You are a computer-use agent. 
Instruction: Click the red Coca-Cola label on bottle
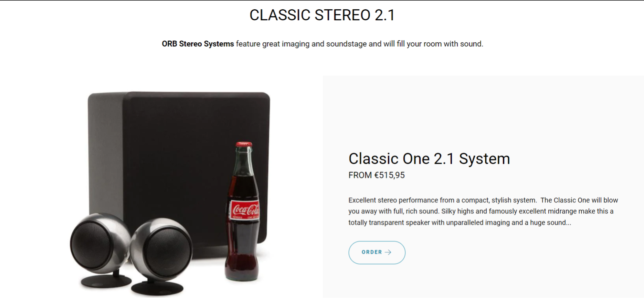click(245, 209)
